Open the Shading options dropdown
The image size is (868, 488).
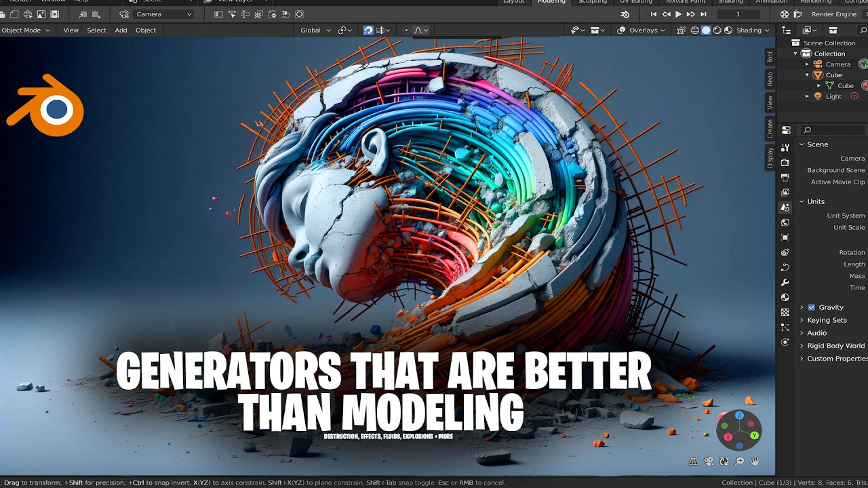tap(753, 30)
